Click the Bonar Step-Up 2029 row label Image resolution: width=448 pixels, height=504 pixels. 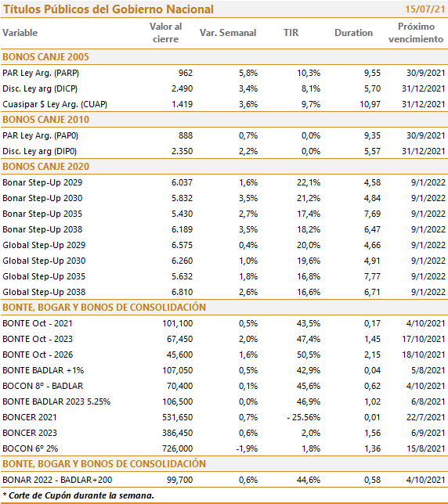coord(42,182)
